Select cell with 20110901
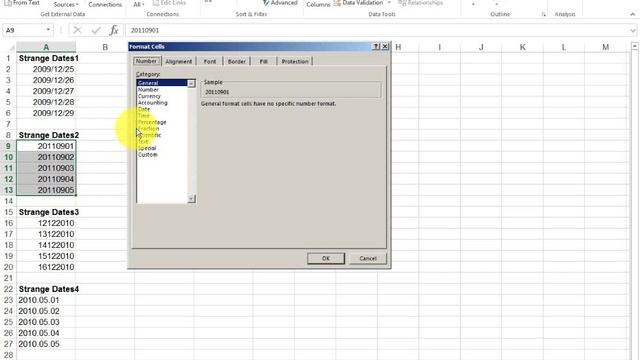Viewport: 640px width, 360px height. point(46,146)
